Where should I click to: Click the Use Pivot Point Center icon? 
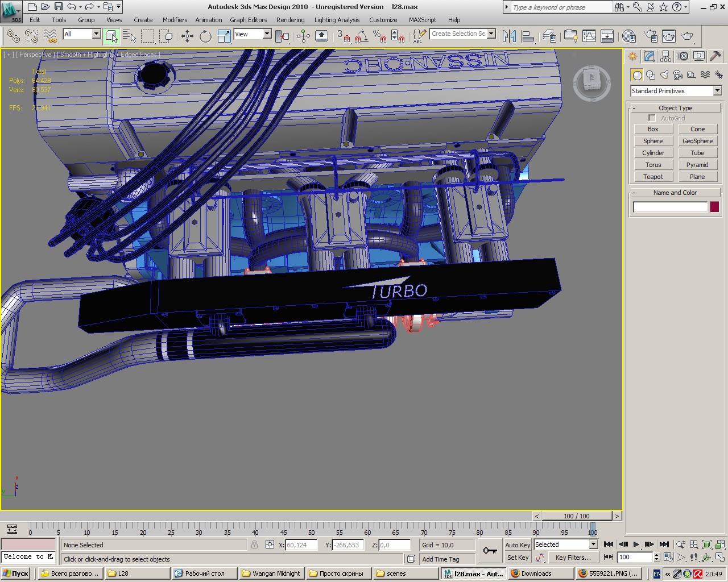point(282,36)
